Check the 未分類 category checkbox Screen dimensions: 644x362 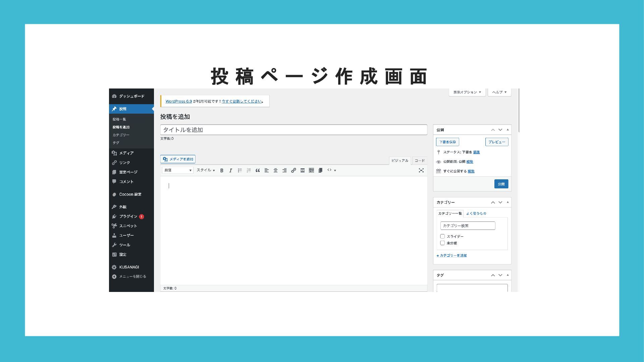click(x=442, y=243)
